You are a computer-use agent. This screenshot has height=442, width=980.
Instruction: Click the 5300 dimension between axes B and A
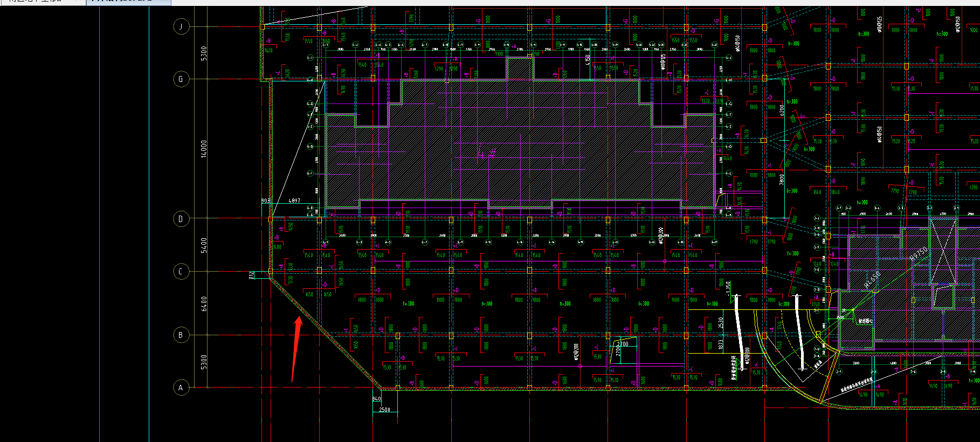coord(204,362)
